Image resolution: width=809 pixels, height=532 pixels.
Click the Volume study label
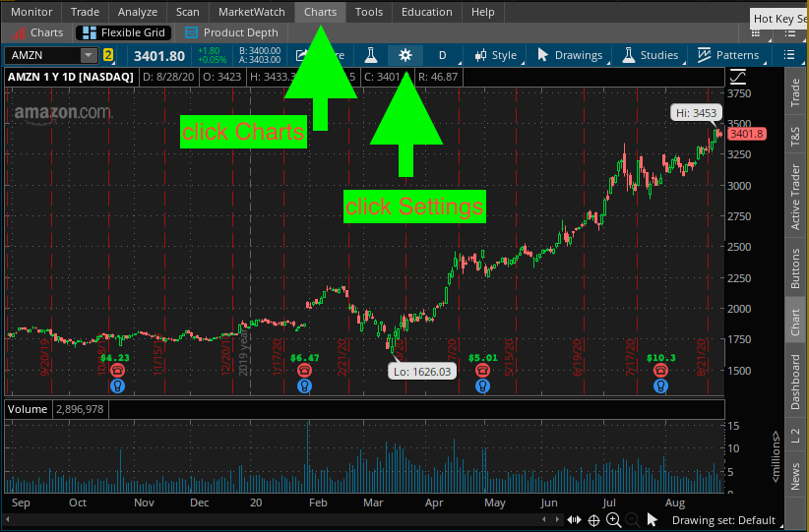[x=28, y=409]
